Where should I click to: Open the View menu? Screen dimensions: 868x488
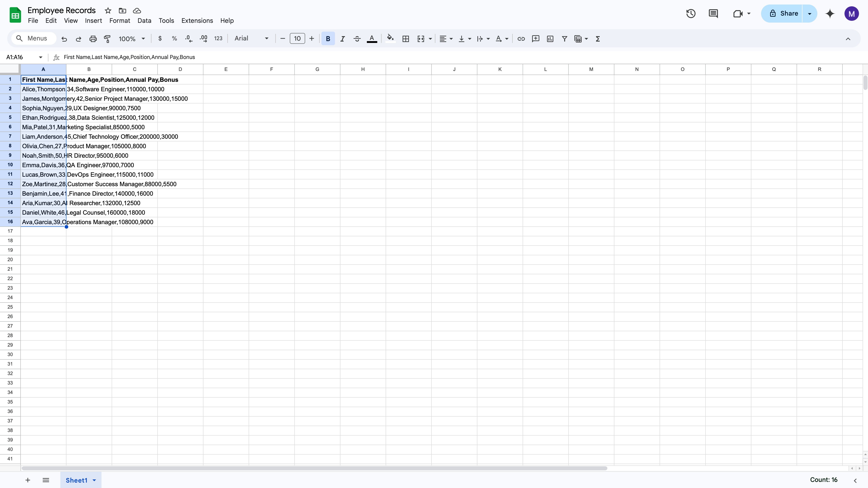(x=71, y=21)
